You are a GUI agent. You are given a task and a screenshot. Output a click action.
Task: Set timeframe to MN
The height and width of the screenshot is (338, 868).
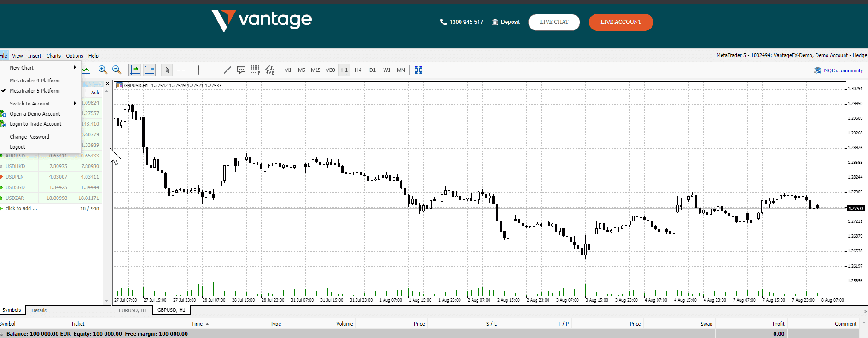pos(401,70)
